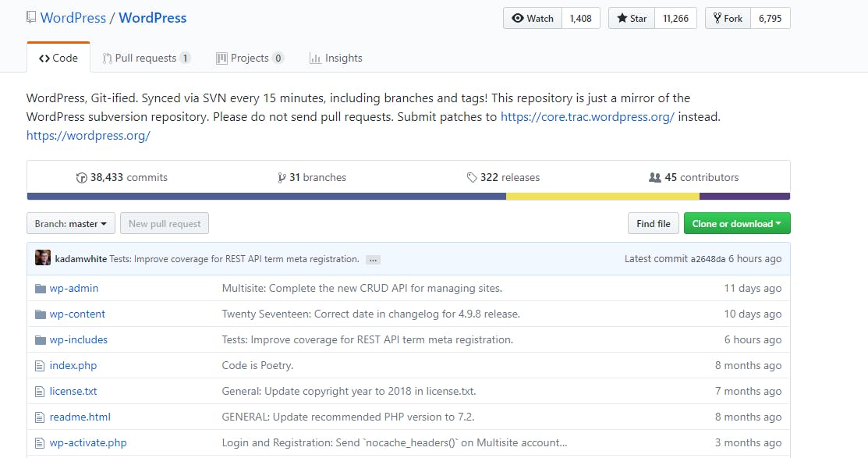The width and height of the screenshot is (868, 458).
Task: Fork the WordPress repository
Action: pyautogui.click(x=728, y=18)
